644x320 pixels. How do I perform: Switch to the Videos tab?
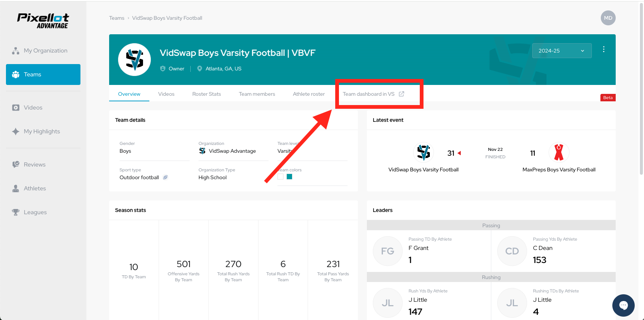(166, 94)
